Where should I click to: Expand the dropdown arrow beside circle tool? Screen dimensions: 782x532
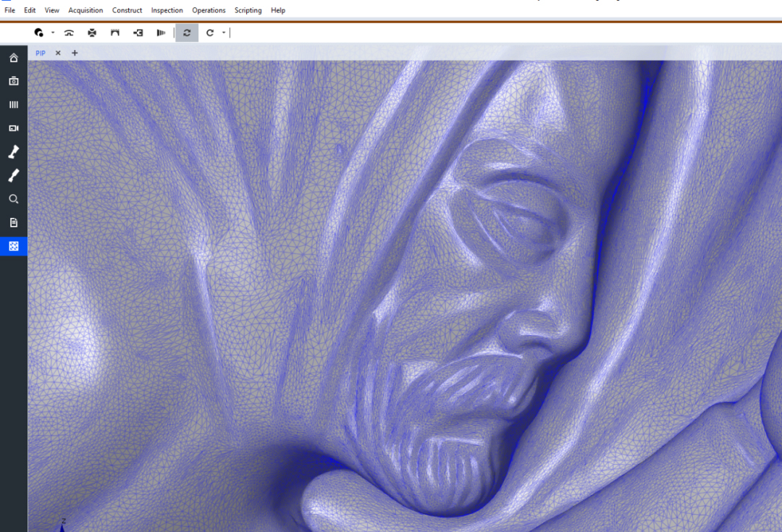click(53, 33)
